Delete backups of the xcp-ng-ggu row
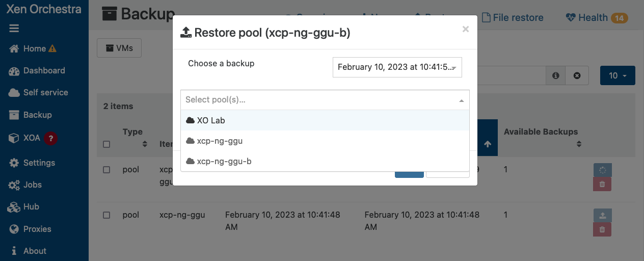This screenshot has height=261, width=644. 602,229
